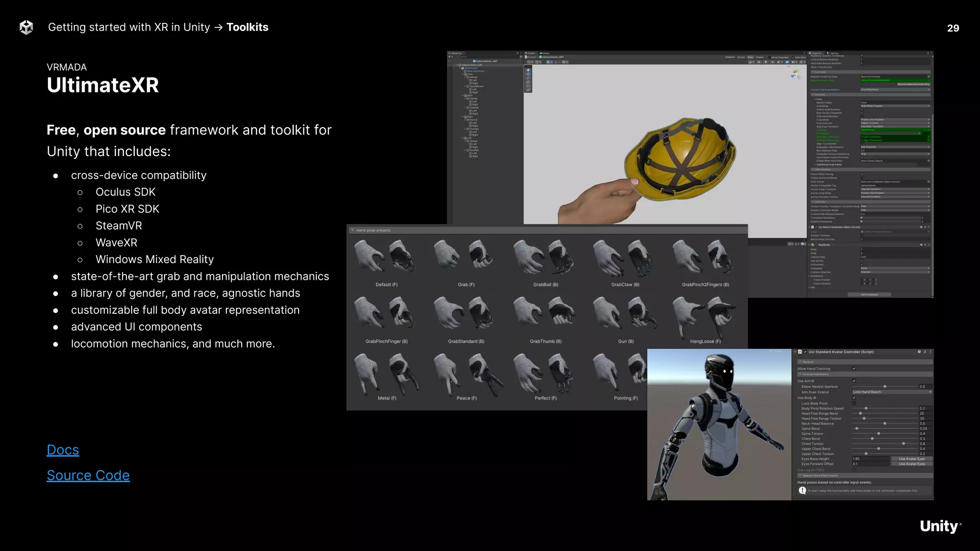The height and width of the screenshot is (551, 980).
Task: Select the GrabPinchFinger (B) hand pose preset
Action: click(386, 320)
